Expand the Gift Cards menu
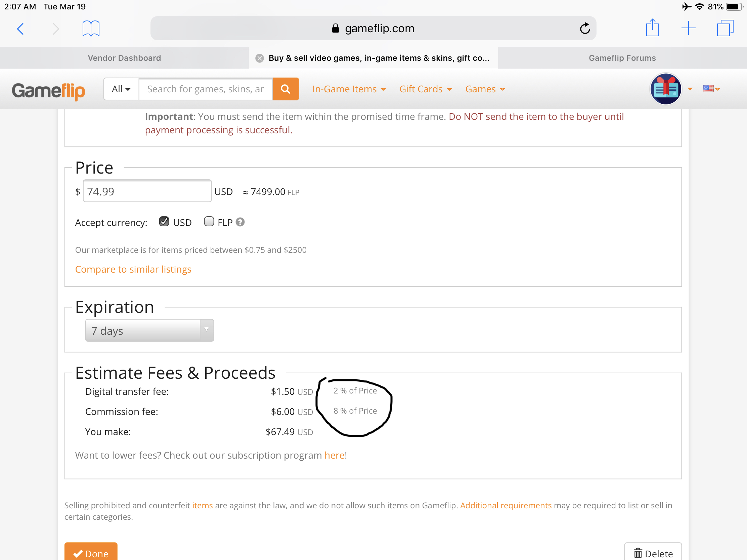Viewport: 747px width, 560px height. point(426,89)
